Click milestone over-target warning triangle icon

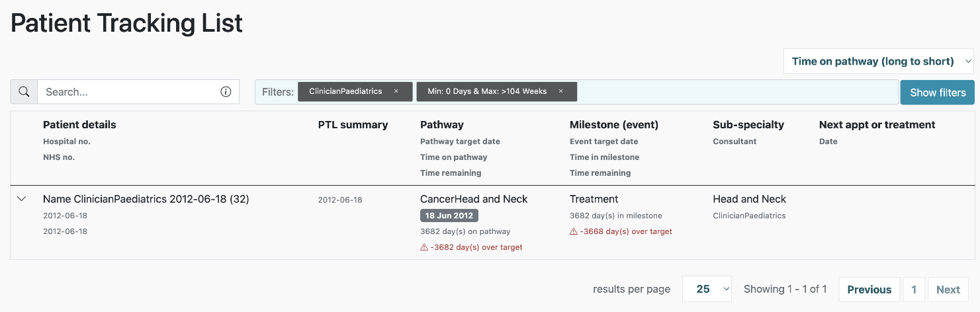(574, 231)
